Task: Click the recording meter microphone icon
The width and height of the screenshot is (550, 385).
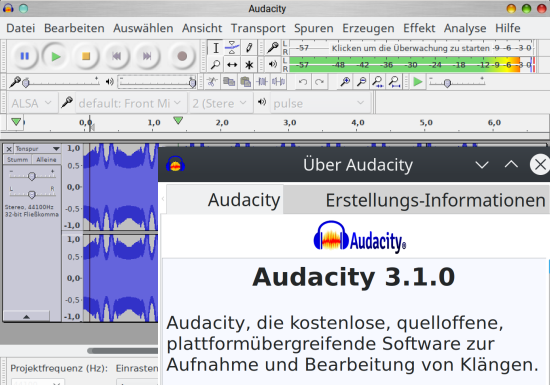Action: (273, 47)
